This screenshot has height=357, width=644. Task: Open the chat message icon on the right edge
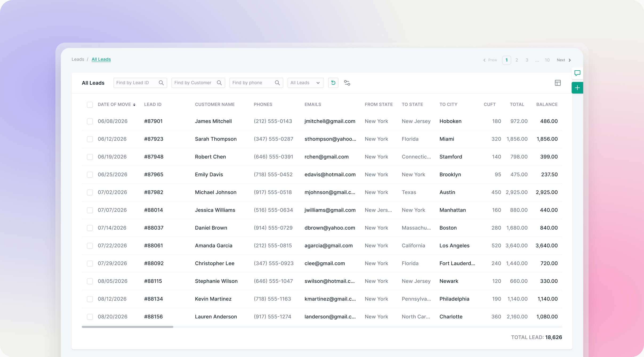(577, 73)
